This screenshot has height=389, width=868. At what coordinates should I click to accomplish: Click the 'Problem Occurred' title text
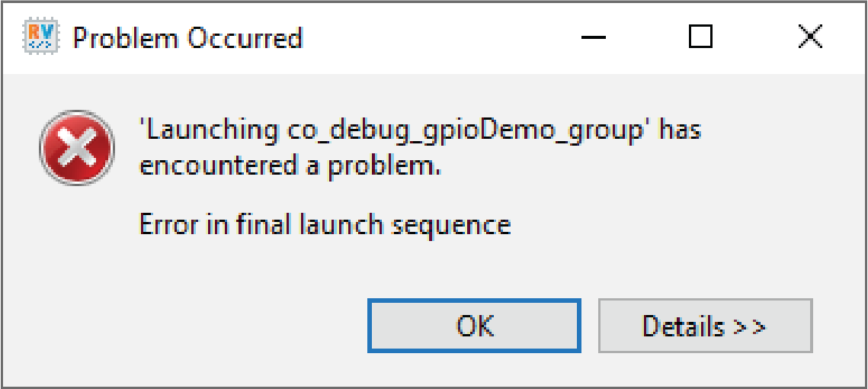pyautogui.click(x=187, y=37)
